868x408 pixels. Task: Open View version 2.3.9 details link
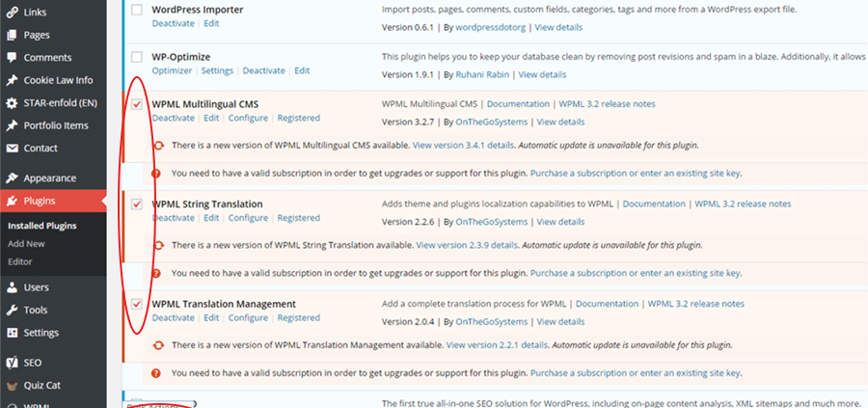click(467, 245)
